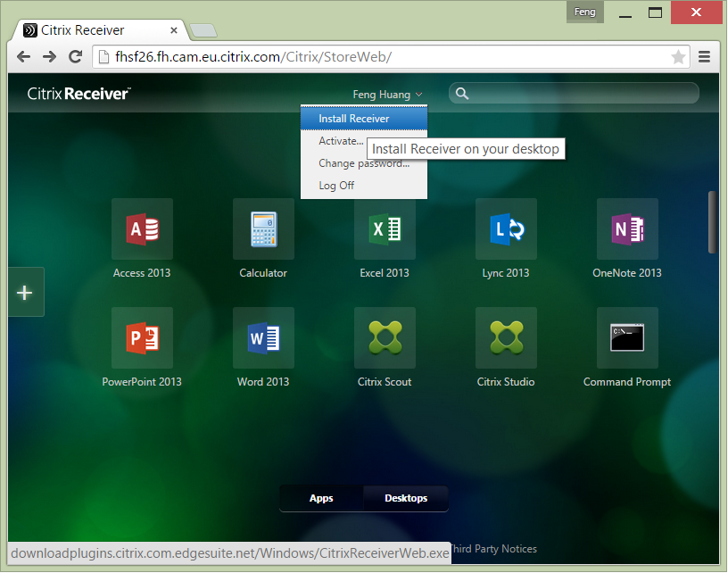This screenshot has height=573, width=728.
Task: Open the Lync 2013 application
Action: coord(506,229)
